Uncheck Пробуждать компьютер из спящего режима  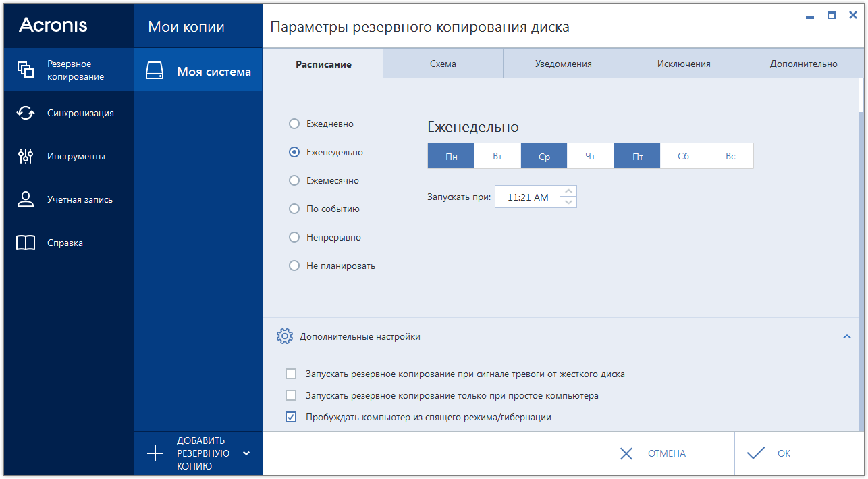click(291, 417)
